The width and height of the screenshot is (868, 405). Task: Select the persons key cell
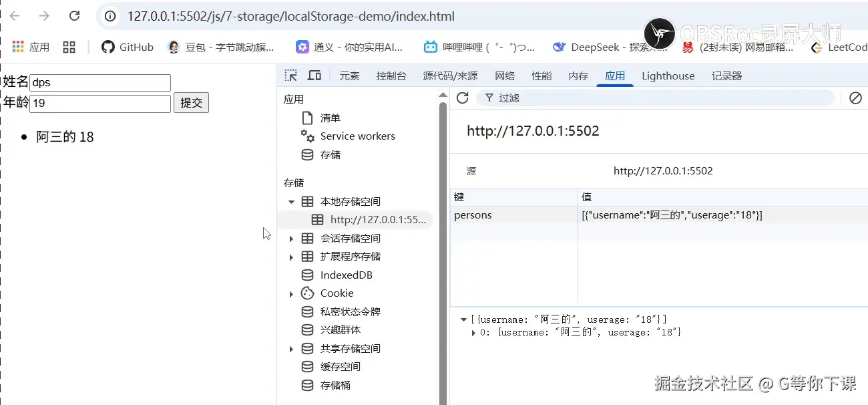coord(514,215)
